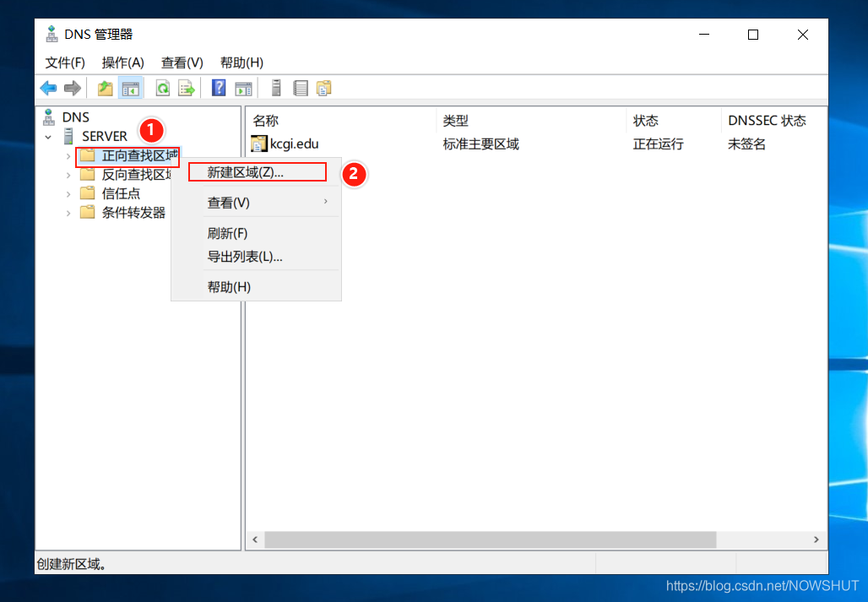Click the forward navigation arrow in the toolbar

pyautogui.click(x=73, y=87)
